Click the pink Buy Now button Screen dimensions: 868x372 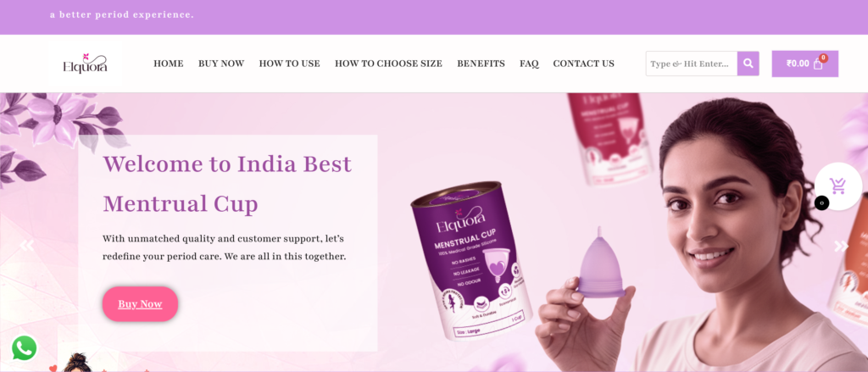coord(140,304)
